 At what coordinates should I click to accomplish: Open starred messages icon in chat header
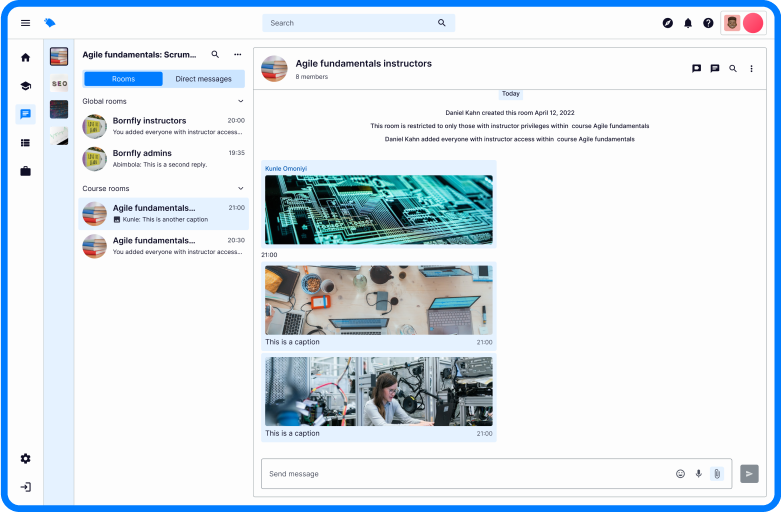(696, 68)
